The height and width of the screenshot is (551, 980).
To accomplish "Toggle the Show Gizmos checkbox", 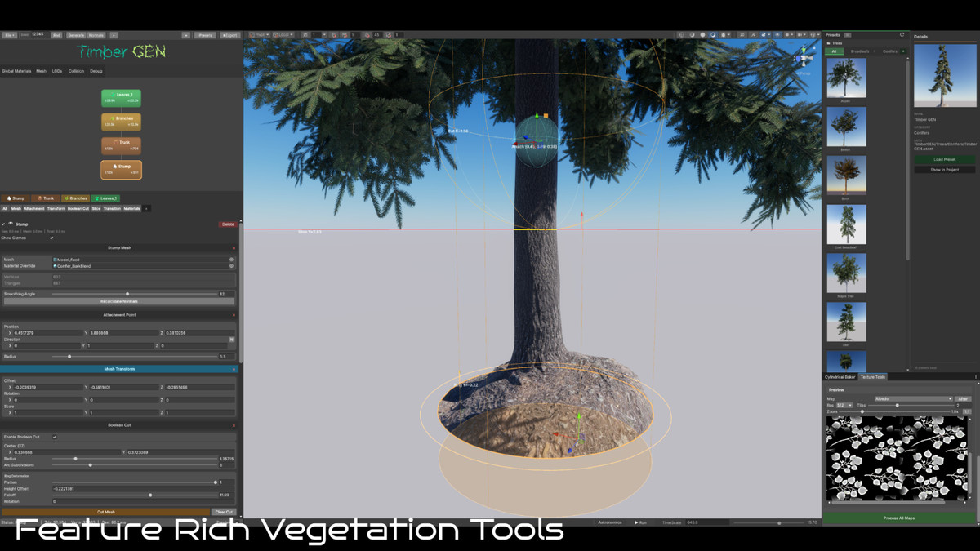I will point(51,238).
